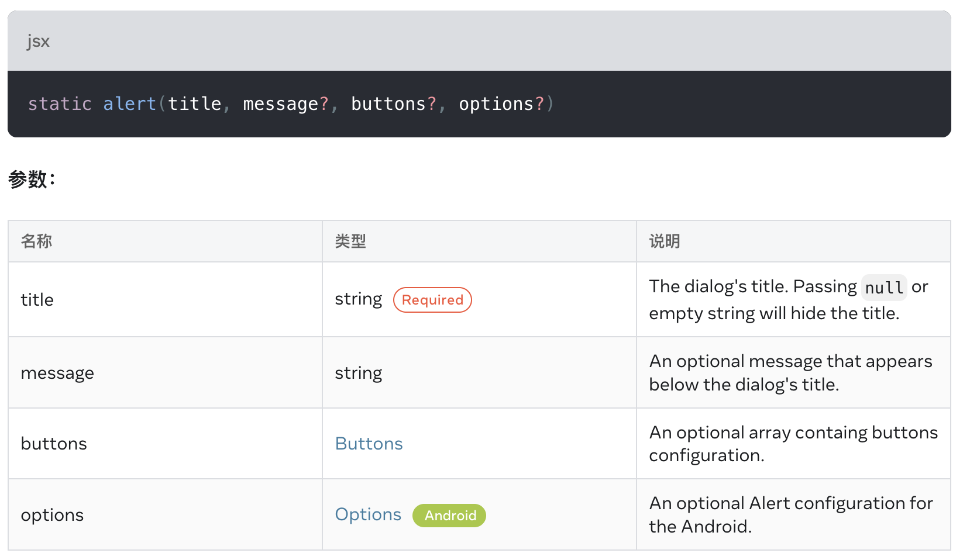This screenshot has height=560, width=970.
Task: Click the null inline code snippet
Action: pos(883,288)
